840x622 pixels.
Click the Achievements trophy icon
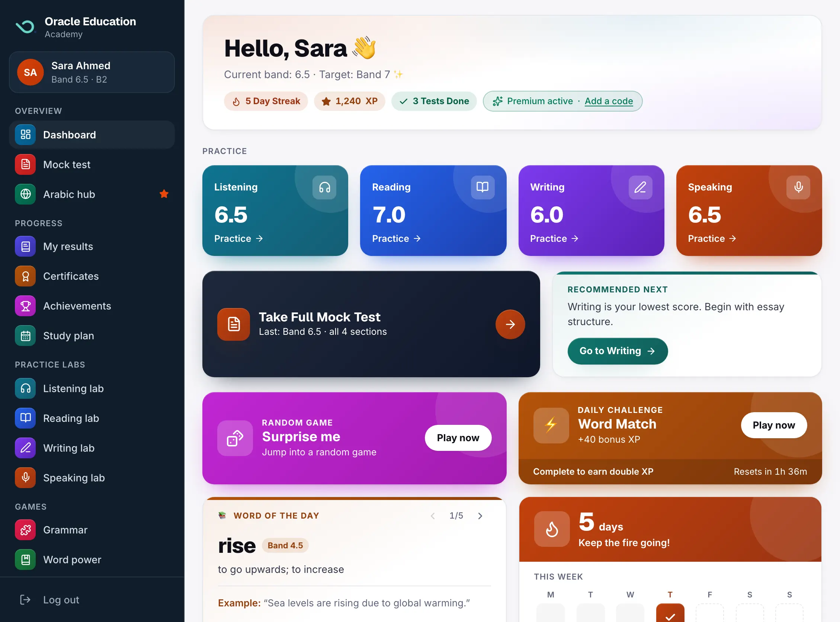tap(25, 306)
